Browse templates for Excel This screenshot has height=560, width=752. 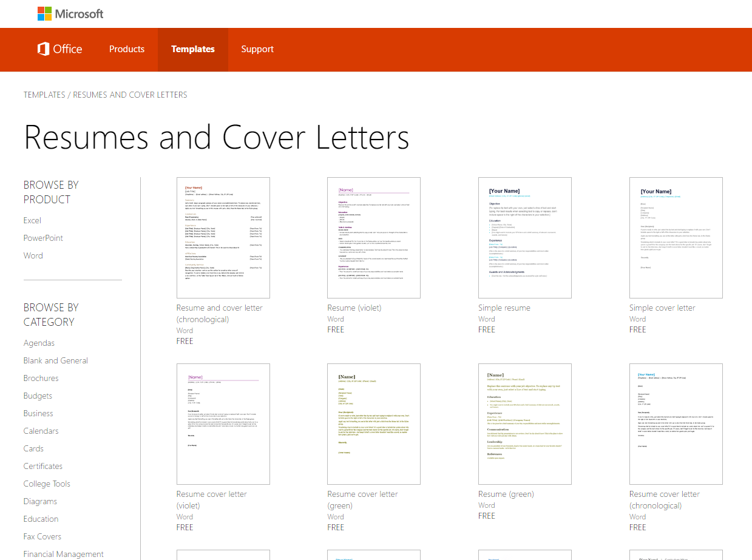coord(32,220)
